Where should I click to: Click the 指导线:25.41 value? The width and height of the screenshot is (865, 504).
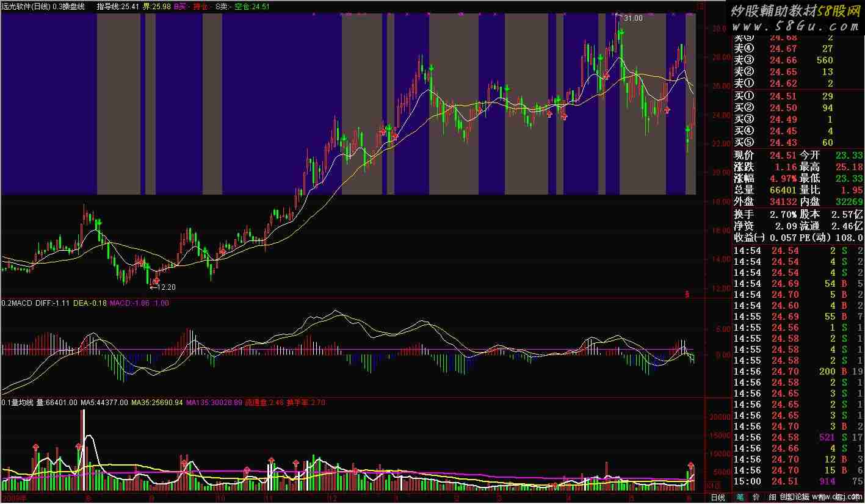(x=117, y=6)
